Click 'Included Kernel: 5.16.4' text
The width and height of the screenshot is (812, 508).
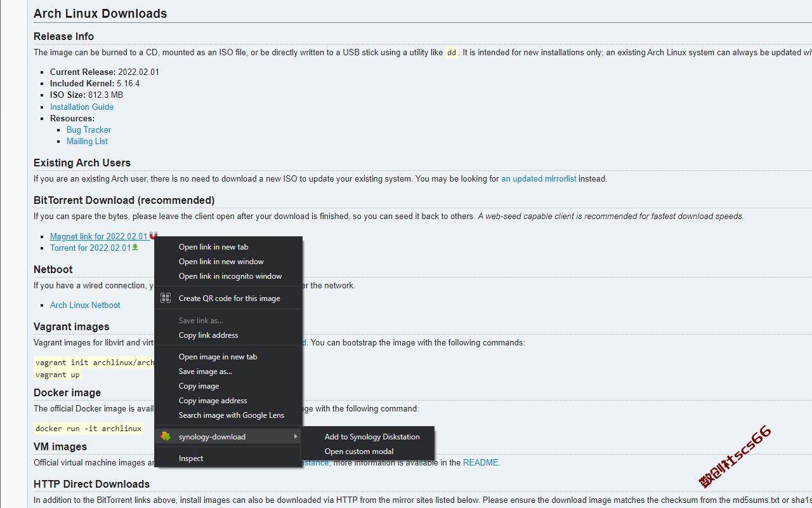click(95, 83)
